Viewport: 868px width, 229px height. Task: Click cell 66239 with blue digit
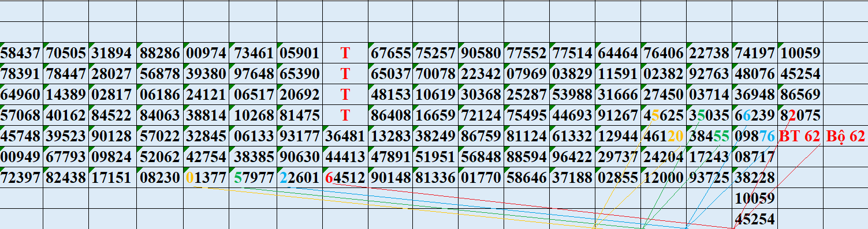tap(755, 115)
